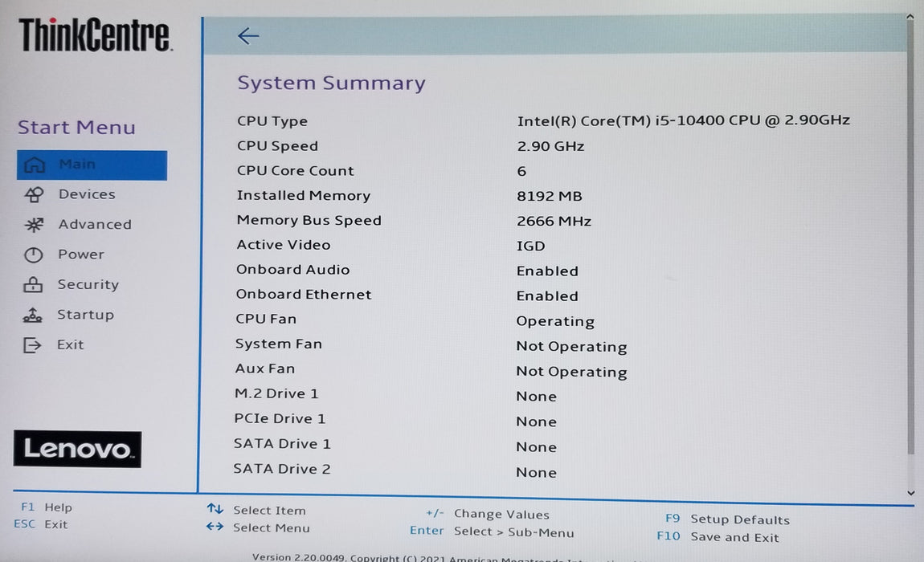
Task: Click the Active Video label
Action: (x=284, y=245)
